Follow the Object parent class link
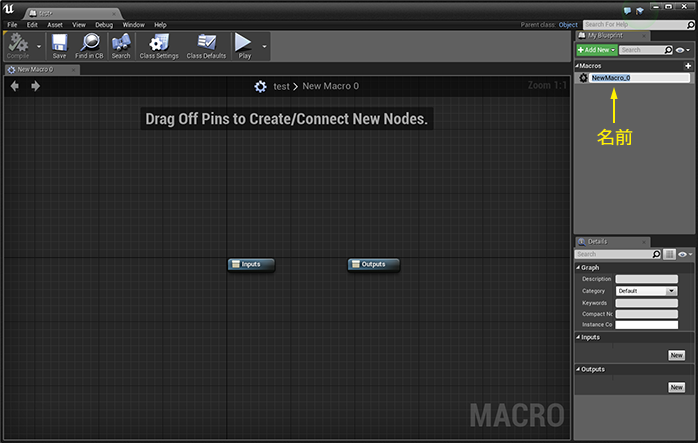This screenshot has height=443, width=698. 568,25
